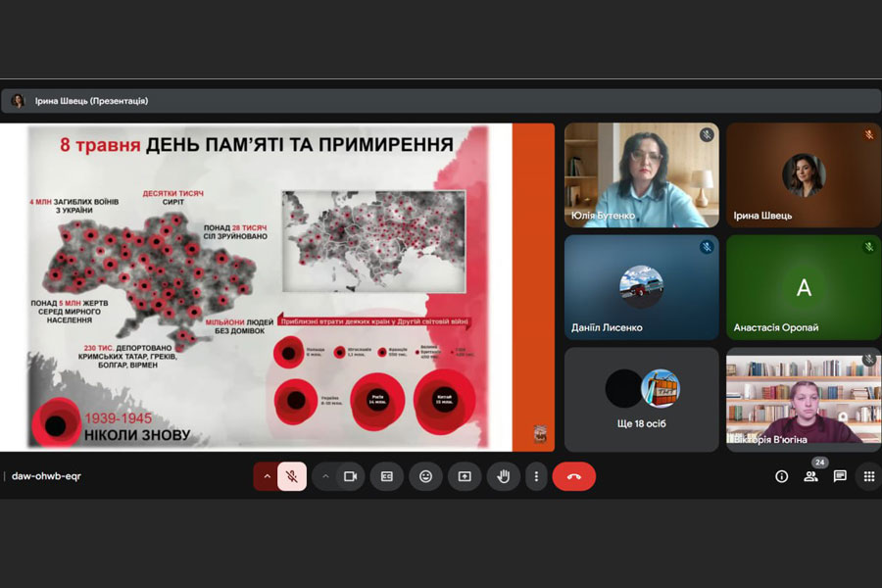Screen dimensions: 882x588
Task: Click muted mic icon on Ірина Швець tile
Action: [x=869, y=134]
